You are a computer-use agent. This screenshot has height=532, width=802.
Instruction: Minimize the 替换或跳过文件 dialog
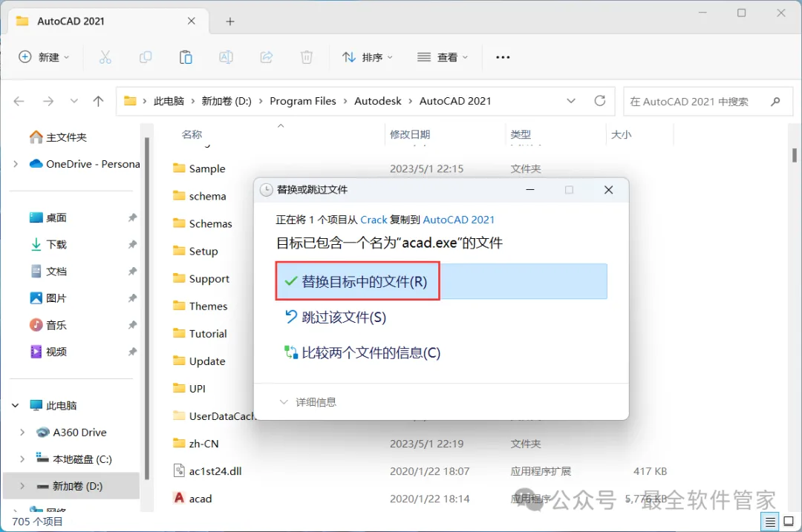pos(530,190)
